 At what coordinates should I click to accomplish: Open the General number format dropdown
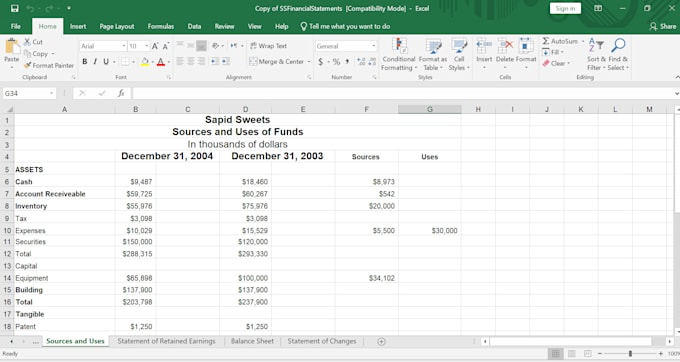coord(373,46)
